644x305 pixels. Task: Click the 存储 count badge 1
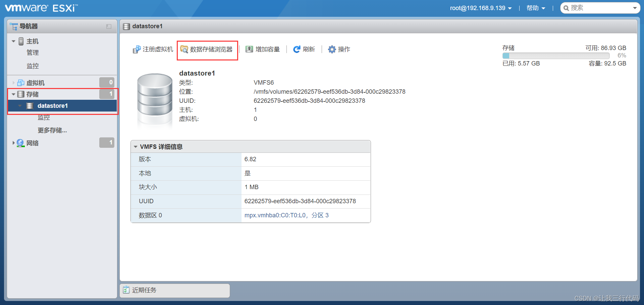click(x=107, y=94)
